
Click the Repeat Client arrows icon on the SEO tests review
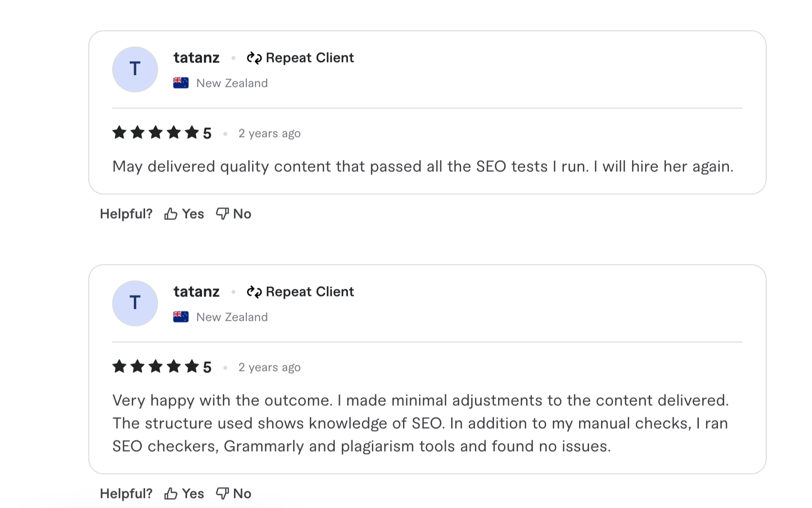pos(254,58)
